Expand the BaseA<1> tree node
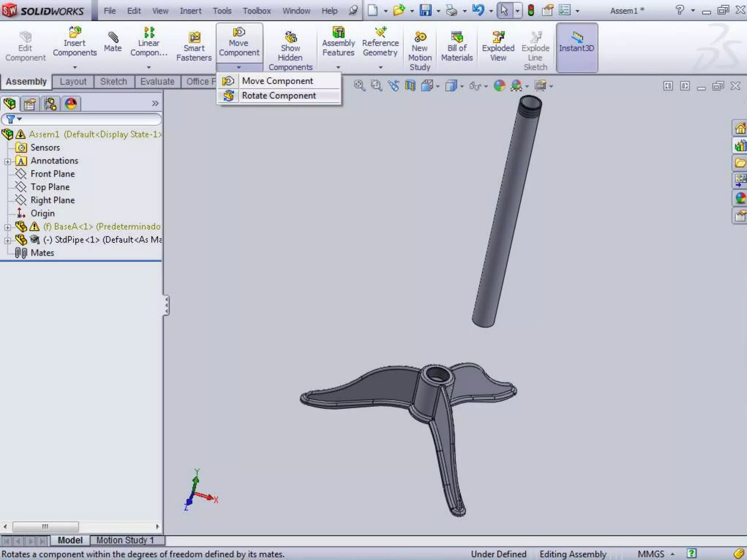 7,227
